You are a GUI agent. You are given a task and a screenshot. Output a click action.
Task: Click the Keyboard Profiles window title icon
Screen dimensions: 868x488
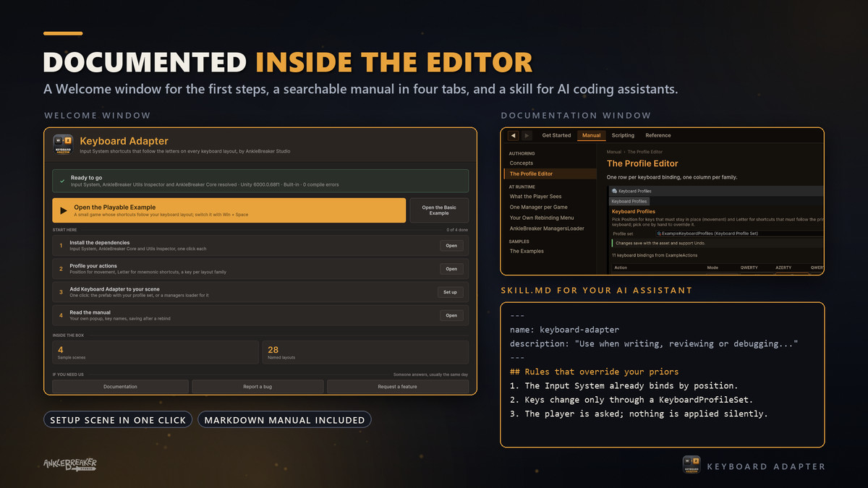pos(614,191)
